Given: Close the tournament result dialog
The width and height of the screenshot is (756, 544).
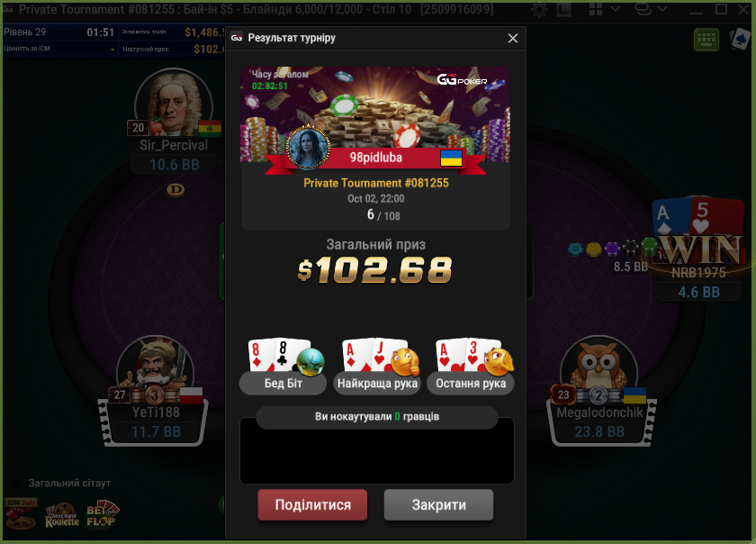Looking at the screenshot, I should pyautogui.click(x=512, y=38).
